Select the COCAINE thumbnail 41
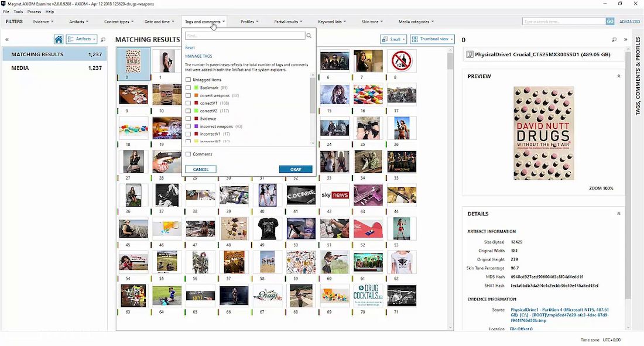 [x=301, y=195]
